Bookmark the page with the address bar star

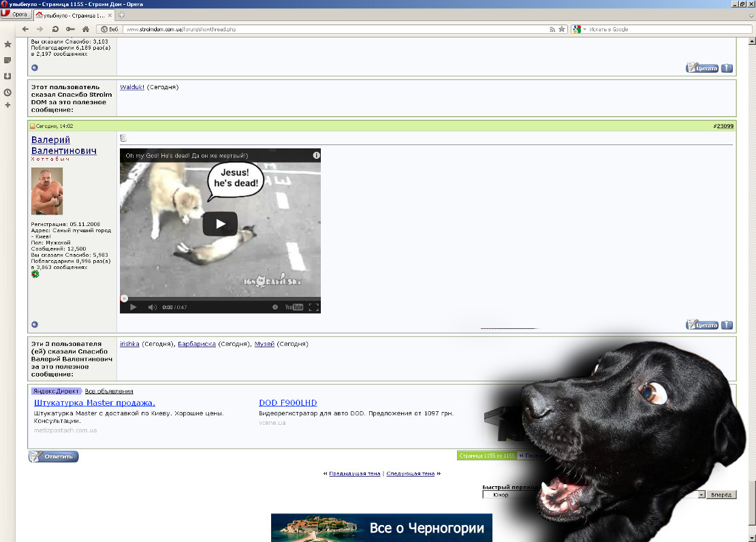[562, 29]
